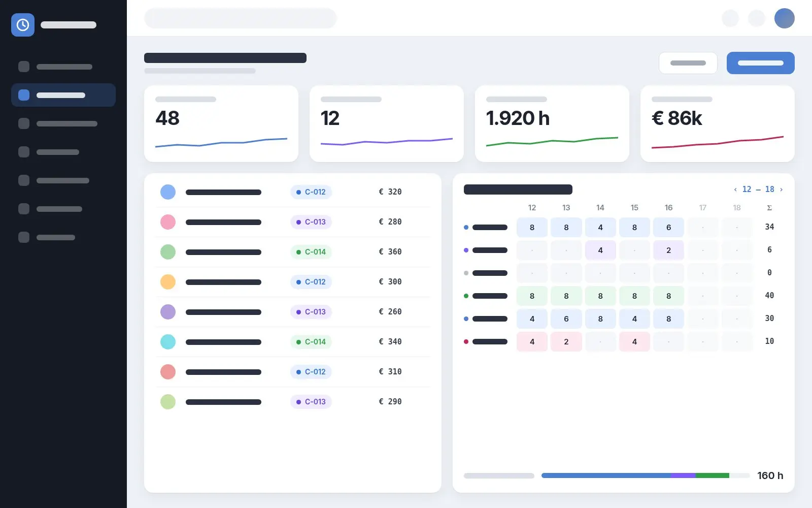812x508 pixels.
Task: Click the light green avatar in the € 290 row
Action: pyautogui.click(x=168, y=402)
